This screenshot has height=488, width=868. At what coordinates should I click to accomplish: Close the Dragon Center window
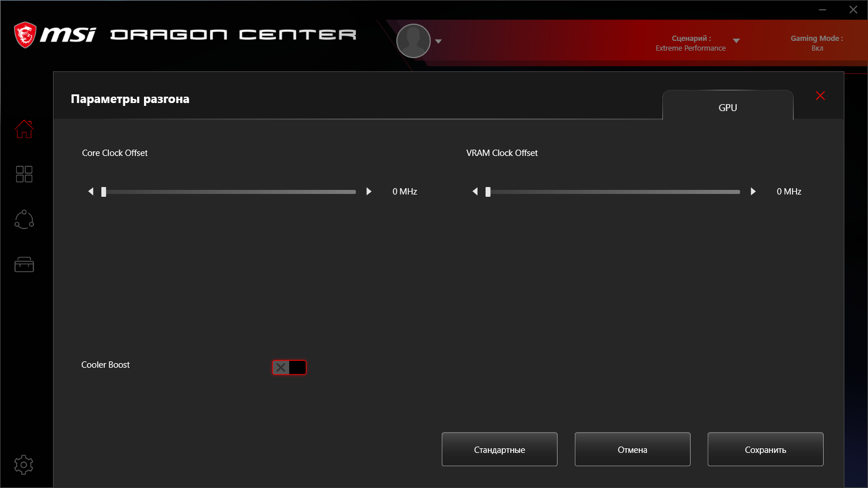point(853,10)
